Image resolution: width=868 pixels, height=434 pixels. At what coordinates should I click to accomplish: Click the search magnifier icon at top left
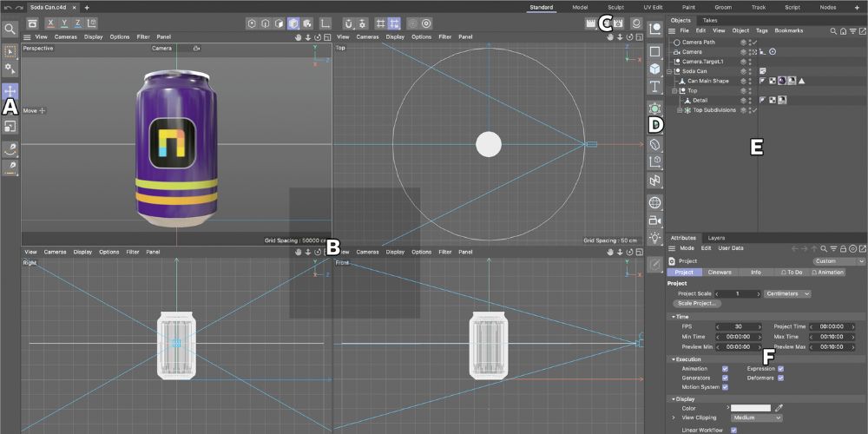coord(10,29)
